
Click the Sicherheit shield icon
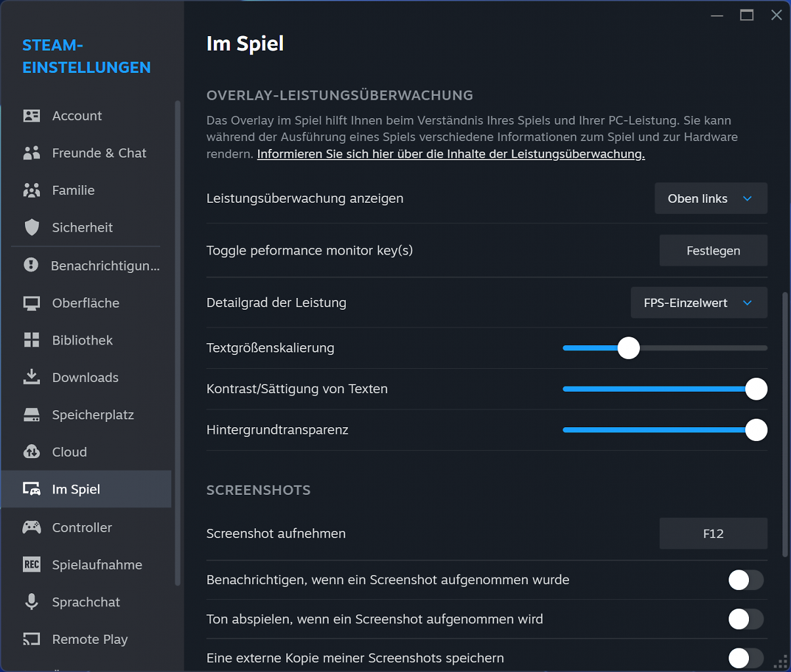coord(32,228)
